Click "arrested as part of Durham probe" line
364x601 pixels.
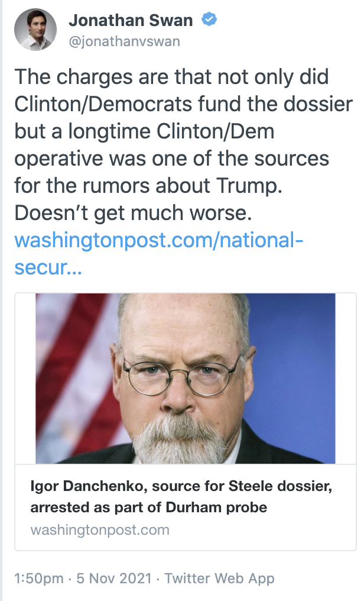[148, 508]
